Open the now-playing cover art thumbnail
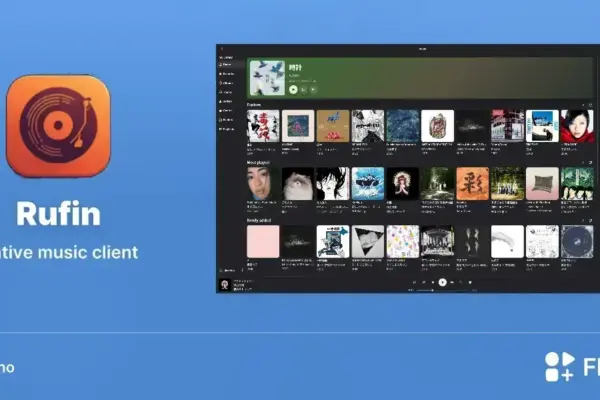 [225, 284]
